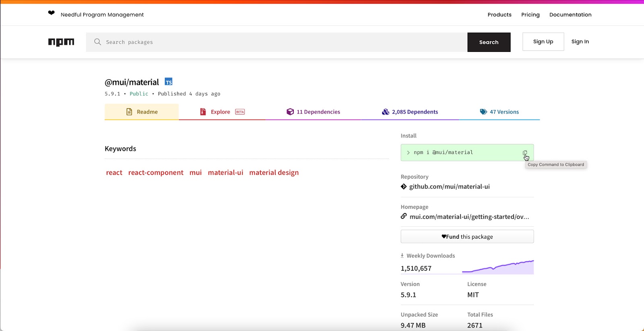Open the Readme tab
This screenshot has width=644, height=331.
142,112
